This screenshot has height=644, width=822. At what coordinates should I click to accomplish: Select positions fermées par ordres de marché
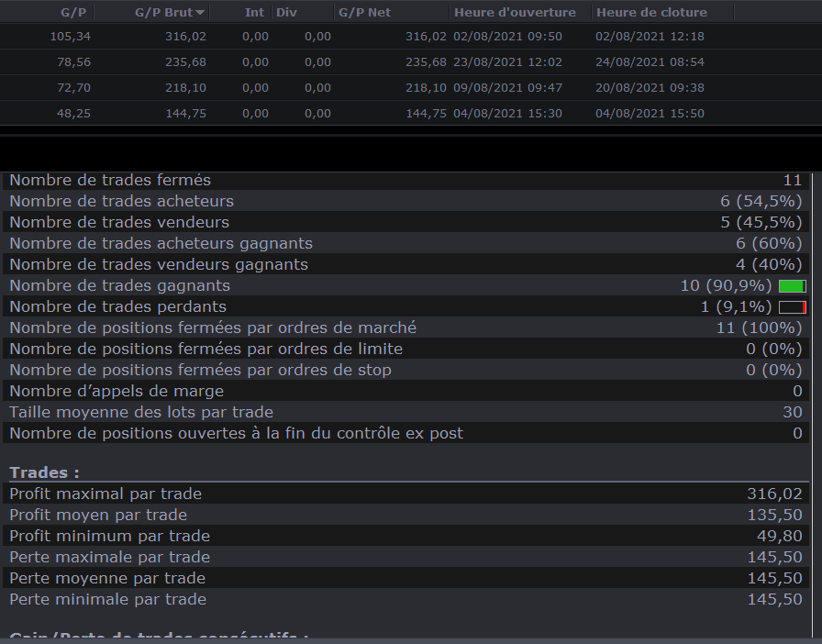405,328
